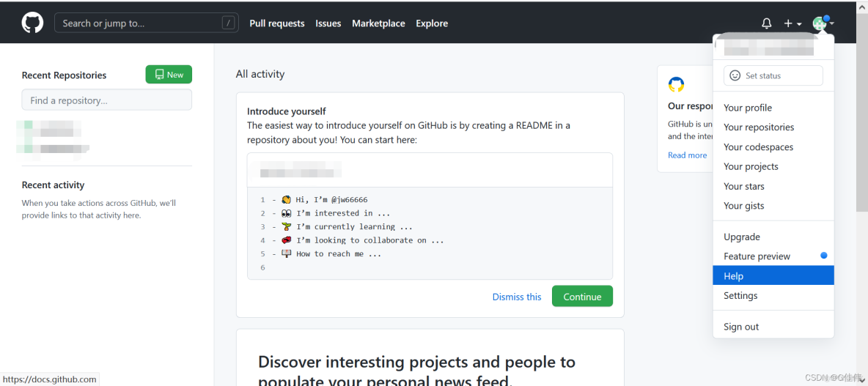This screenshot has height=386, width=868.
Task: Go to the Marketplace page
Action: 378,23
